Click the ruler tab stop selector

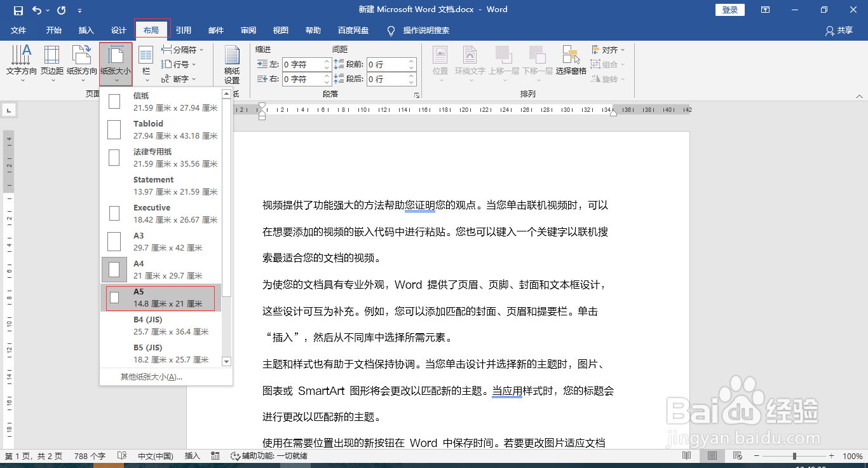[9, 111]
